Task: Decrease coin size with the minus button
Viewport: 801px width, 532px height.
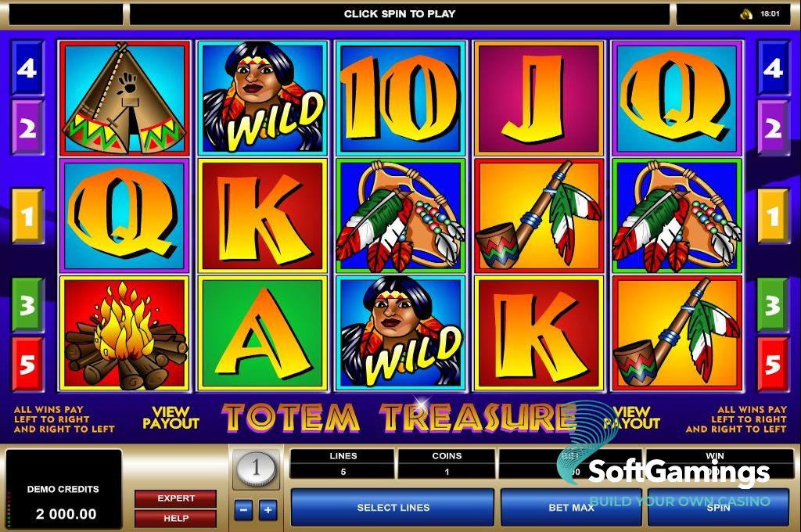Action: 244,509
